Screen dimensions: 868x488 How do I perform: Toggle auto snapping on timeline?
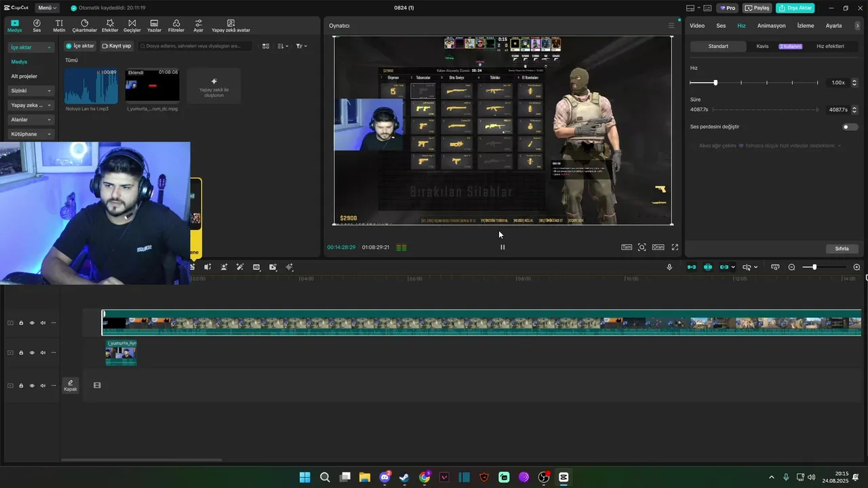[708, 267]
